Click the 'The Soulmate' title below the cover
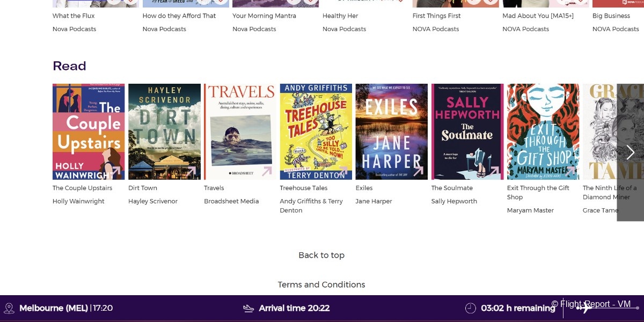 click(452, 188)
